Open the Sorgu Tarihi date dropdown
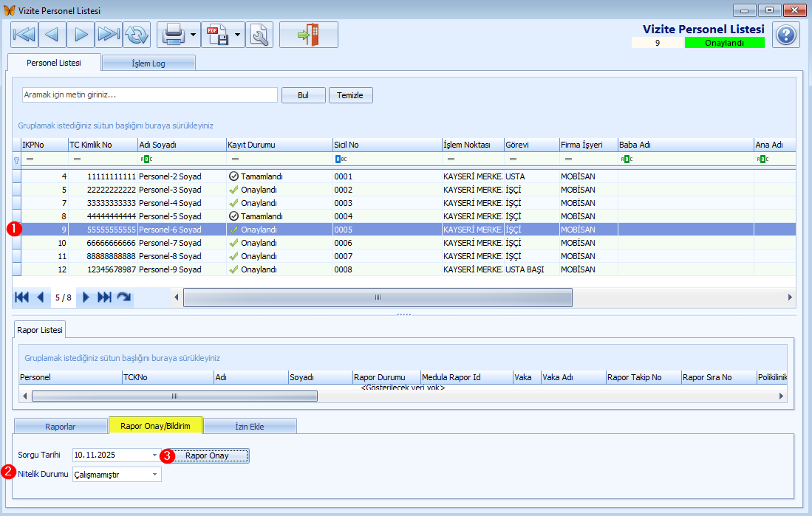Screen dimensions: 812x516 [x=155, y=455]
